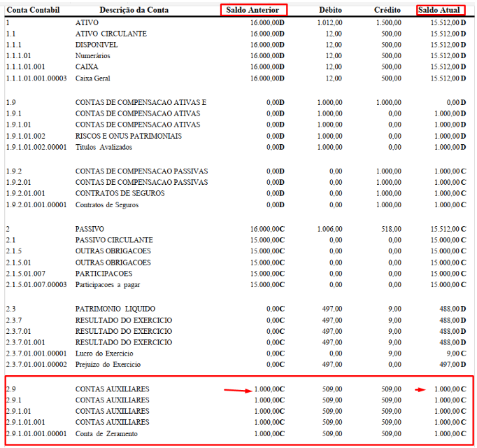The image size is (477, 448).
Task: Select the Caixa Geral account description
Action: (93, 78)
